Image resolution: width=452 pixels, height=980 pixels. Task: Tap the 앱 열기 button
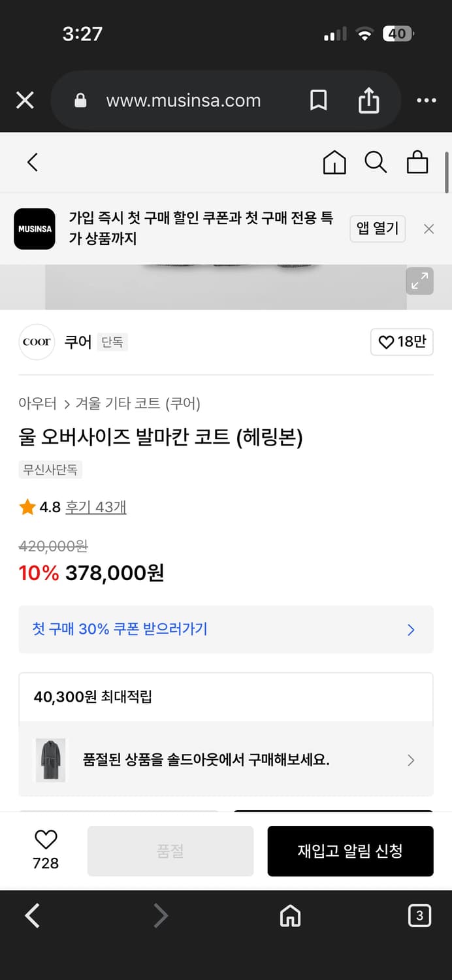coord(378,229)
